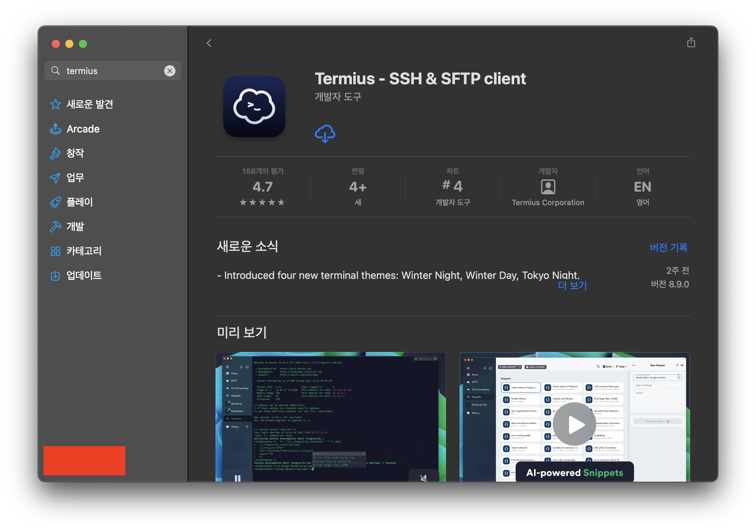Open the 버전 기록 link
Image resolution: width=756 pixels, height=532 pixels.
[x=668, y=247]
